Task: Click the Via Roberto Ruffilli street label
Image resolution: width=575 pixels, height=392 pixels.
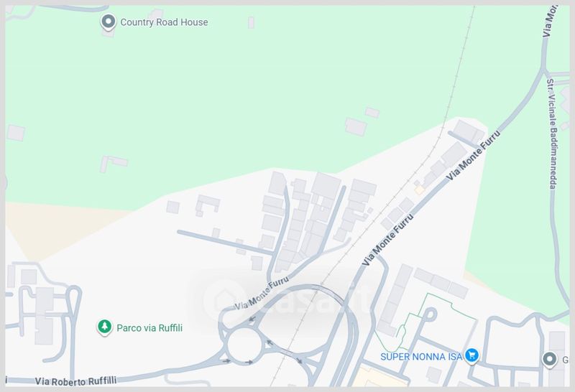Action: (76, 381)
